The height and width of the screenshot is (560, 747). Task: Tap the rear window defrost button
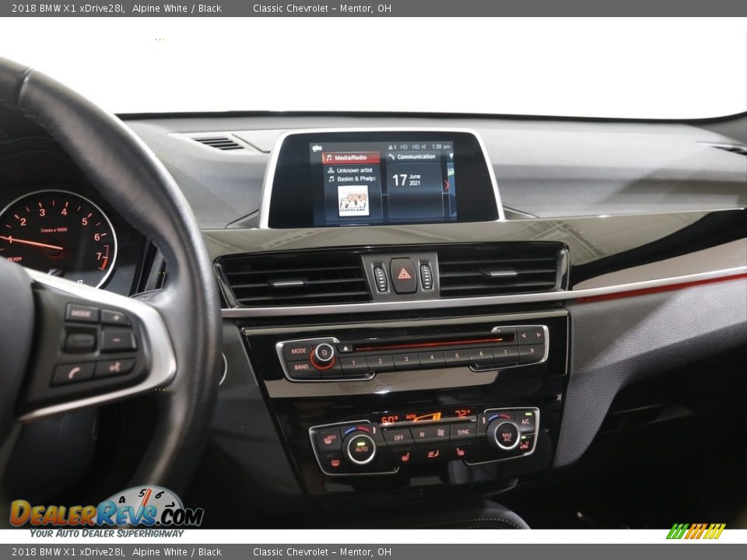335,462
